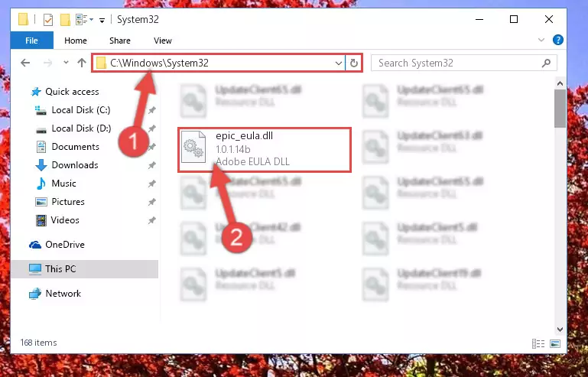The width and height of the screenshot is (588, 377).
Task: Go back using the Back arrow
Action: point(25,63)
